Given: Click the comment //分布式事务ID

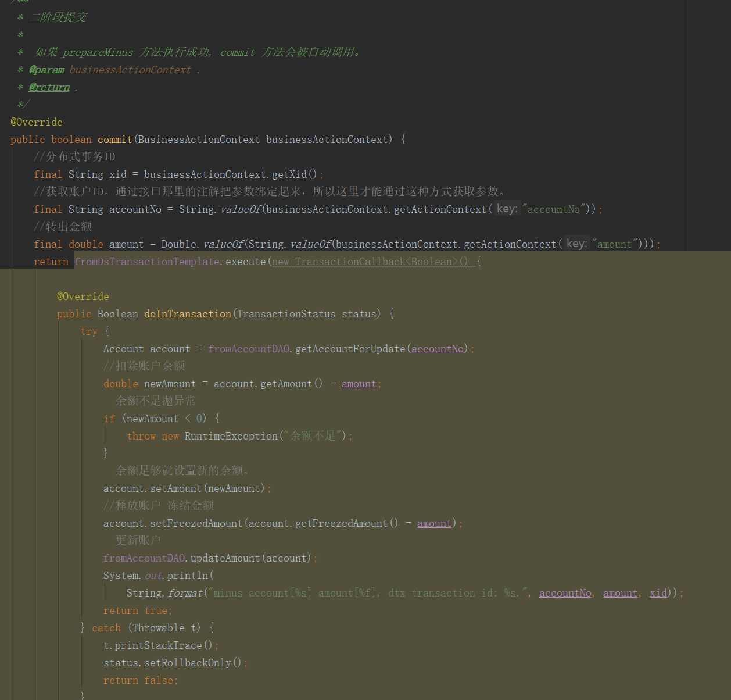Looking at the screenshot, I should tap(74, 157).
